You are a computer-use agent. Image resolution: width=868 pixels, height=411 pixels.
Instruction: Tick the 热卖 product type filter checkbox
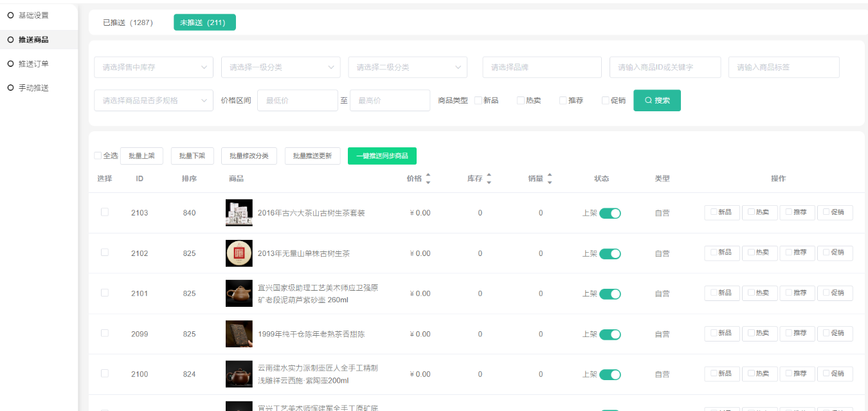[521, 100]
